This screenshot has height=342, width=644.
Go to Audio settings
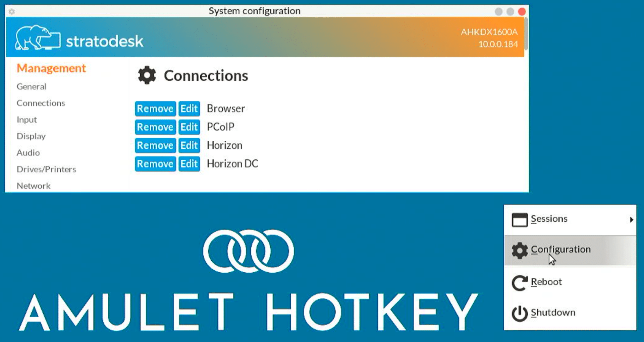(28, 152)
